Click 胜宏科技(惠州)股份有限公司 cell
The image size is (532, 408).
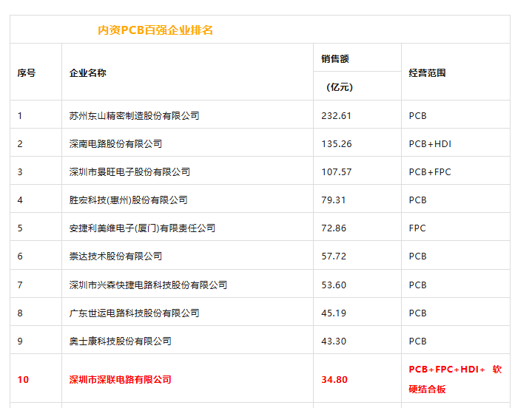[128, 200]
